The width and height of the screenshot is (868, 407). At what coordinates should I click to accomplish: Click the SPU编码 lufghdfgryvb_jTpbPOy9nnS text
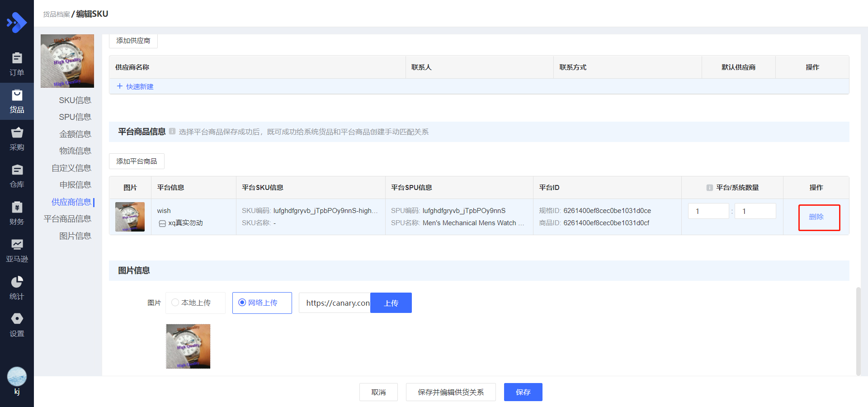click(x=464, y=211)
